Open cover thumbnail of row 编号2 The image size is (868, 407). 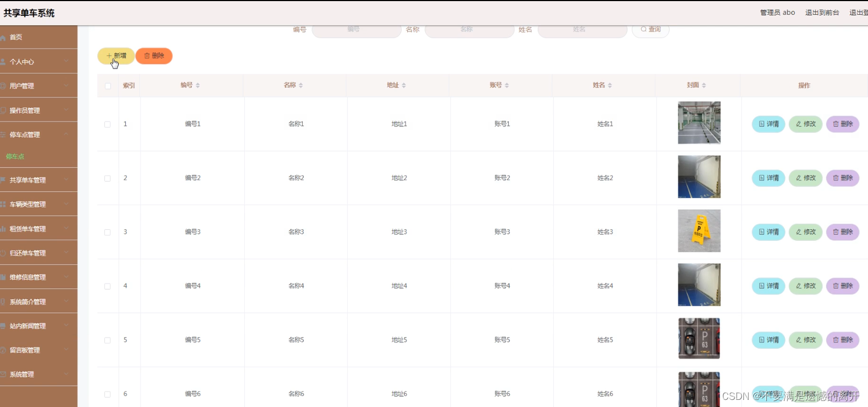[x=699, y=177]
